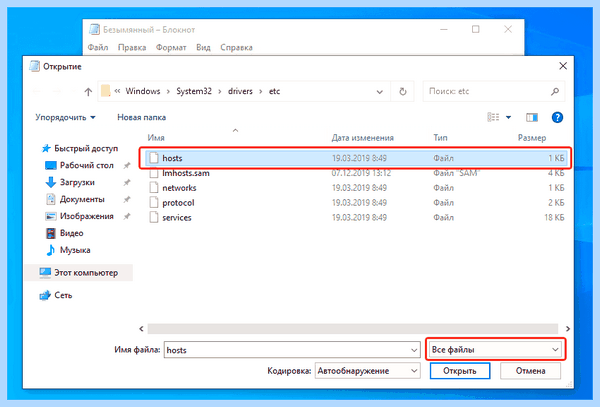The width and height of the screenshot is (600, 407).
Task: Click the Документы folder icon
Action: pyautogui.click(x=51, y=199)
